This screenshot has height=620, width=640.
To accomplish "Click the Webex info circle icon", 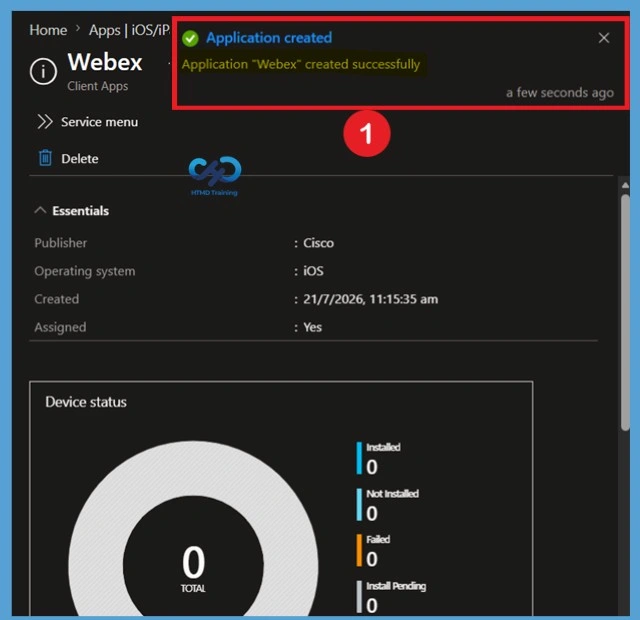I will (x=43, y=71).
